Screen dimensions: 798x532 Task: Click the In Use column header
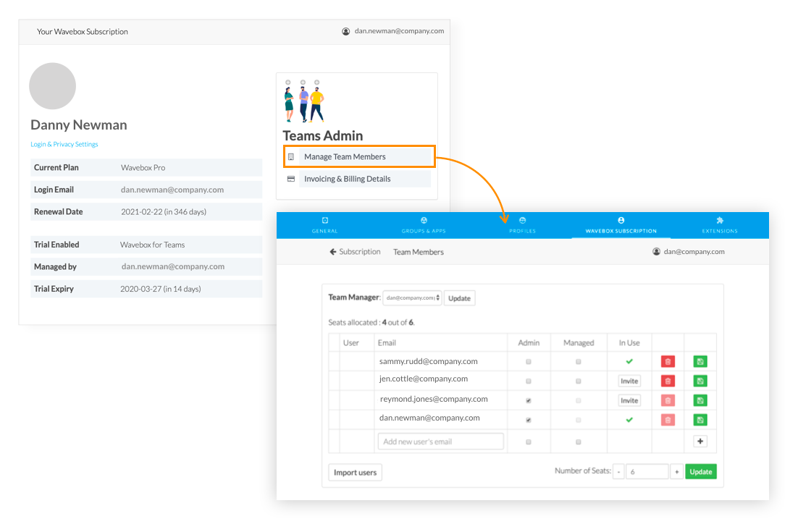[629, 343]
